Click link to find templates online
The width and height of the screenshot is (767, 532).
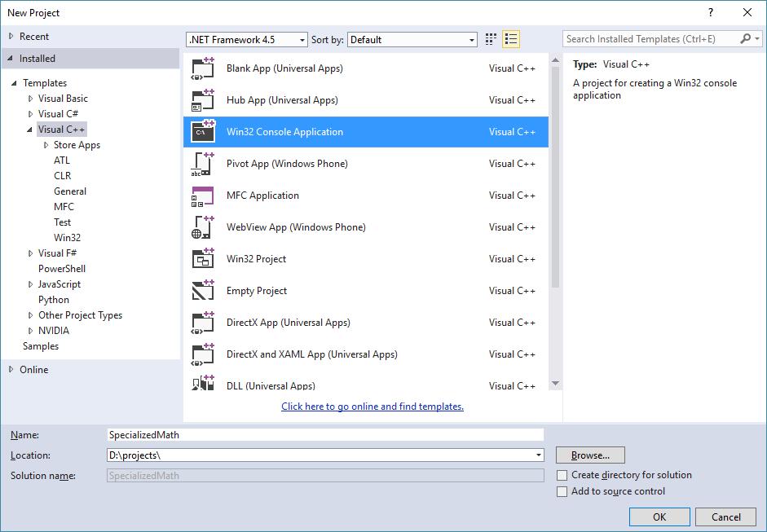click(372, 407)
